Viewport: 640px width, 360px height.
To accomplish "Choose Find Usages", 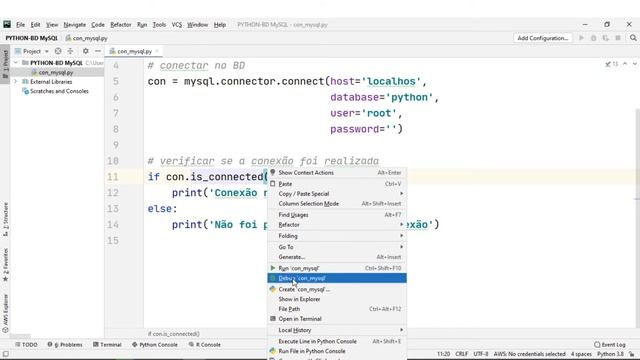I will tap(337, 215).
